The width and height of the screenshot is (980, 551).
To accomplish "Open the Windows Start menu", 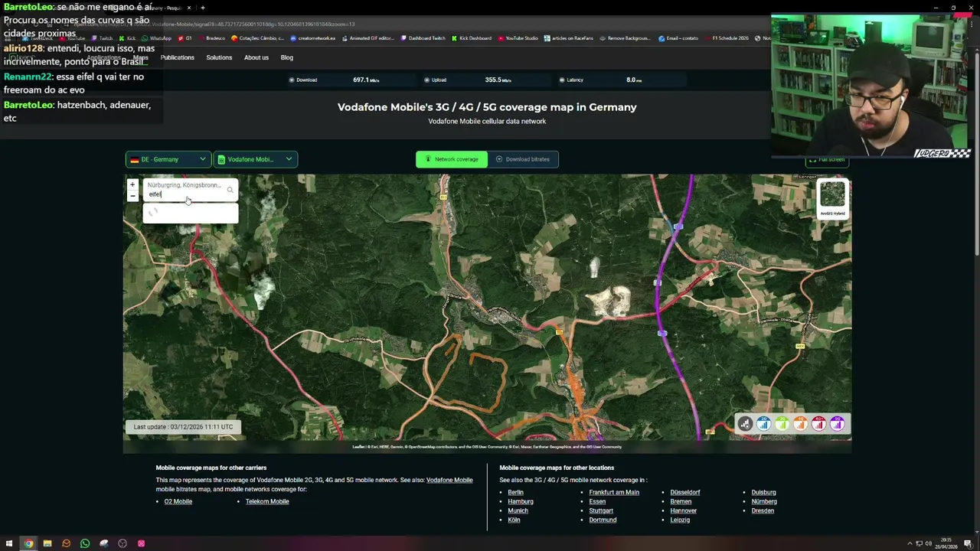I will 9,543.
